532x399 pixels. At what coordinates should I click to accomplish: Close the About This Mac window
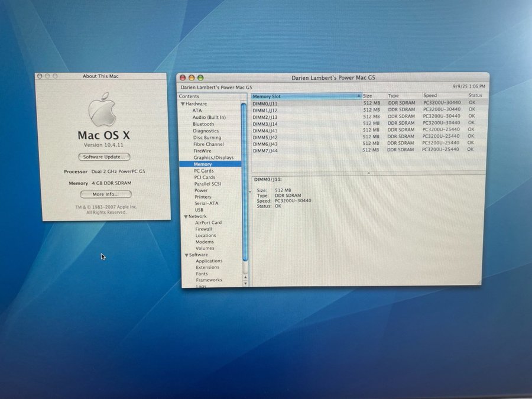tap(40, 76)
